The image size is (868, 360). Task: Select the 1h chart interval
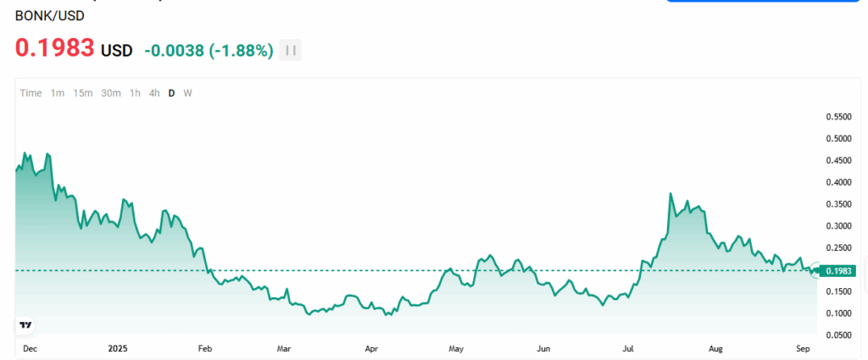[135, 93]
